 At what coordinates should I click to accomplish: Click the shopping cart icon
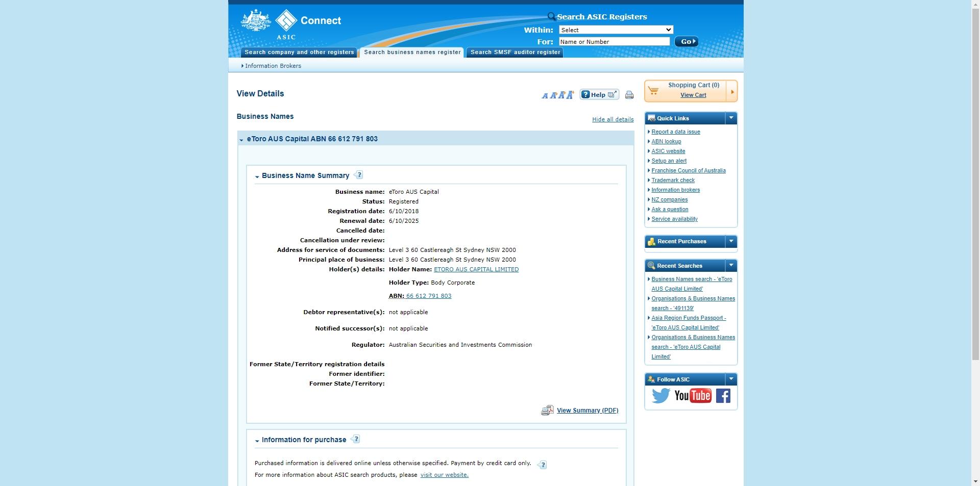tap(653, 91)
